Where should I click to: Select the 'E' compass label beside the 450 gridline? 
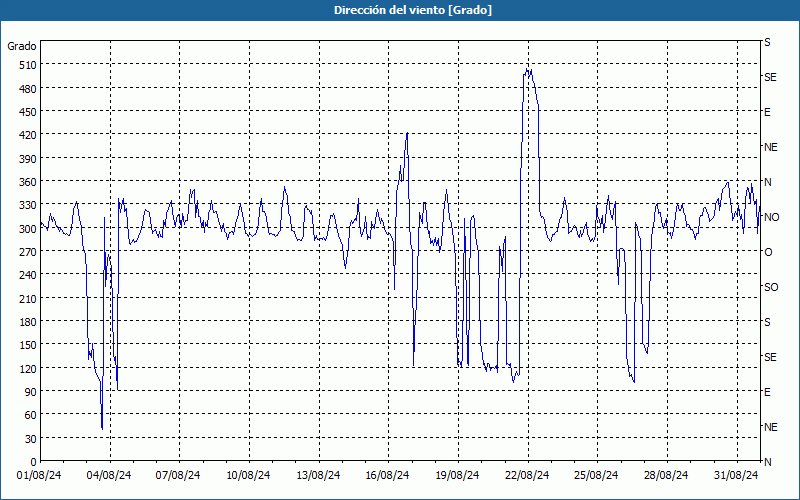[x=767, y=112]
